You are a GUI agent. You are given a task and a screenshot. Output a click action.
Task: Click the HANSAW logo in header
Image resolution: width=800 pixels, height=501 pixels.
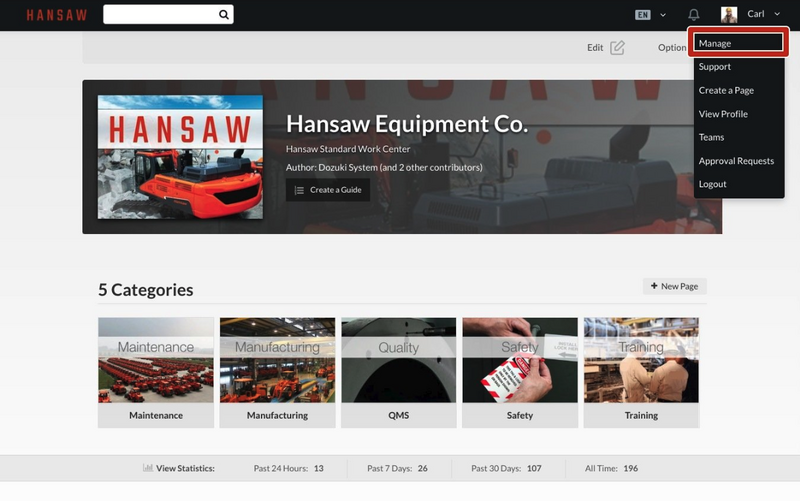pos(56,15)
